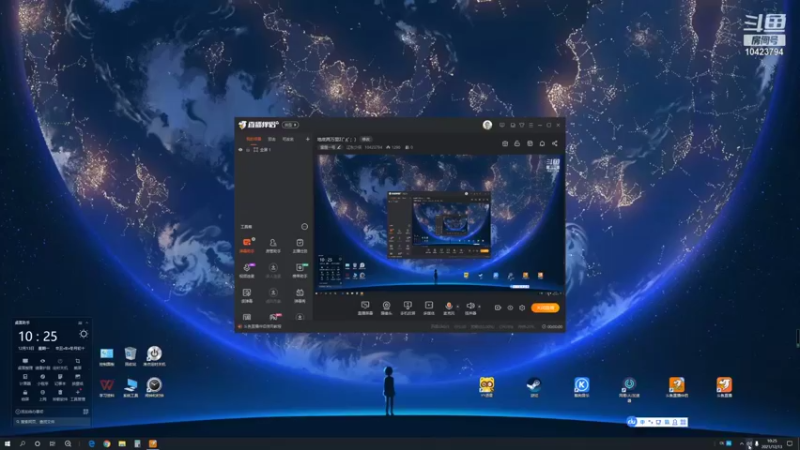The image size is (800, 450).
Task: Open the person-icon tool in toolbox top row
Action: pyautogui.click(x=273, y=245)
